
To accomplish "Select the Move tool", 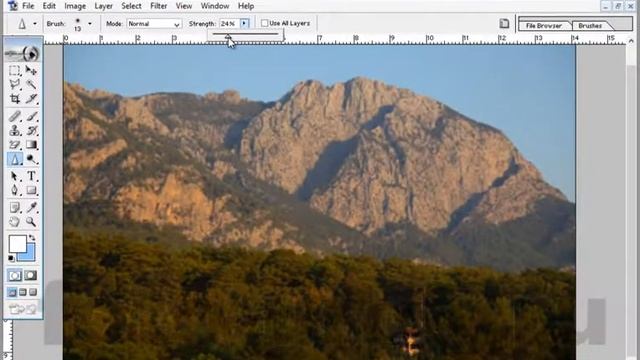I will [31, 70].
